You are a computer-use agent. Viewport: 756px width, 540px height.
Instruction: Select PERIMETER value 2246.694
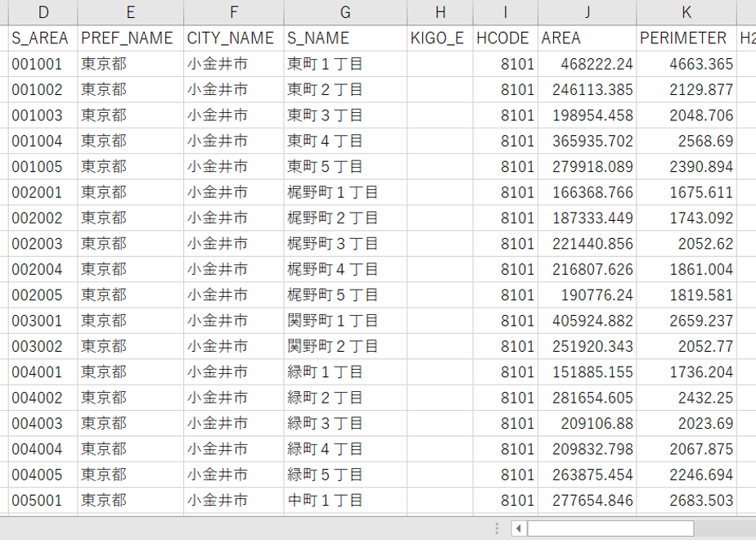coord(686,475)
